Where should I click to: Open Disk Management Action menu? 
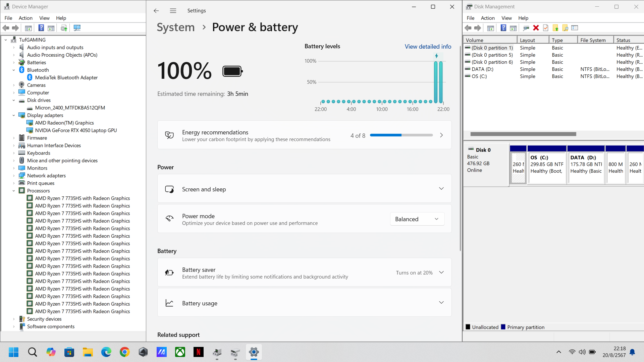click(488, 18)
